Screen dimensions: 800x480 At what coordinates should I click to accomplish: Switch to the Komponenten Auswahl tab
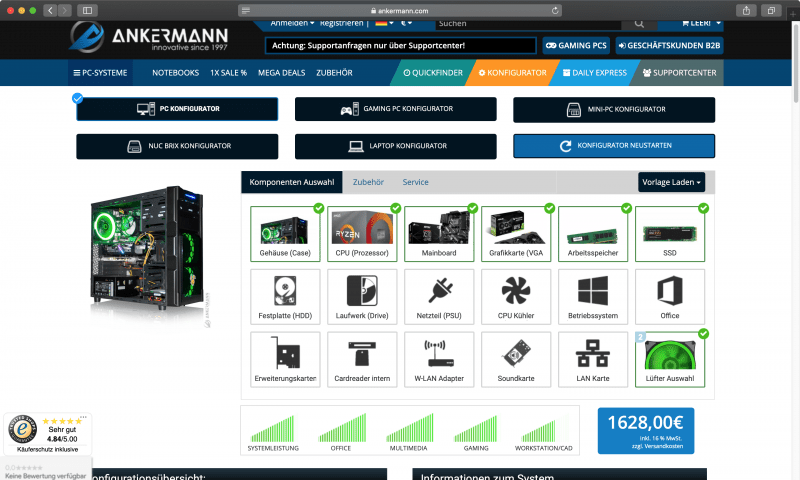(x=292, y=182)
